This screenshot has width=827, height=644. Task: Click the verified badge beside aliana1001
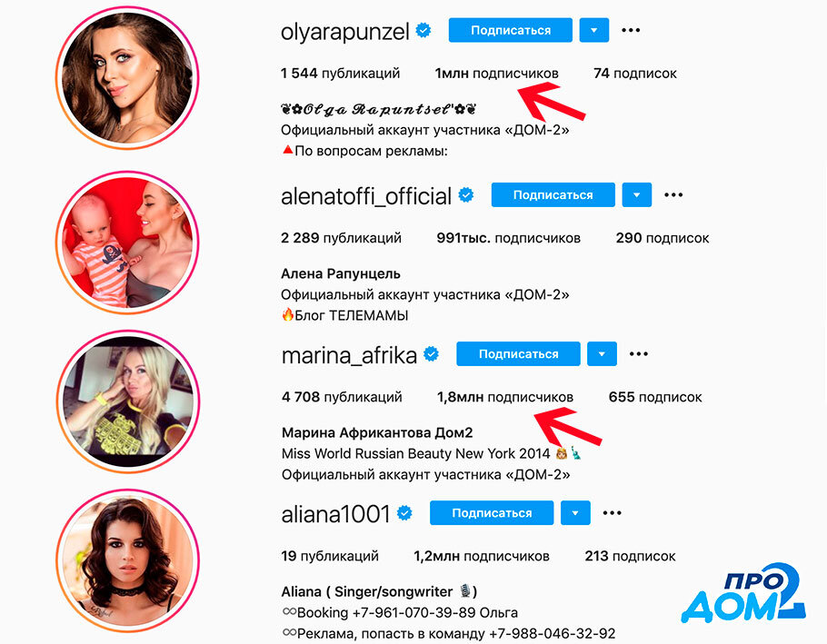[404, 513]
